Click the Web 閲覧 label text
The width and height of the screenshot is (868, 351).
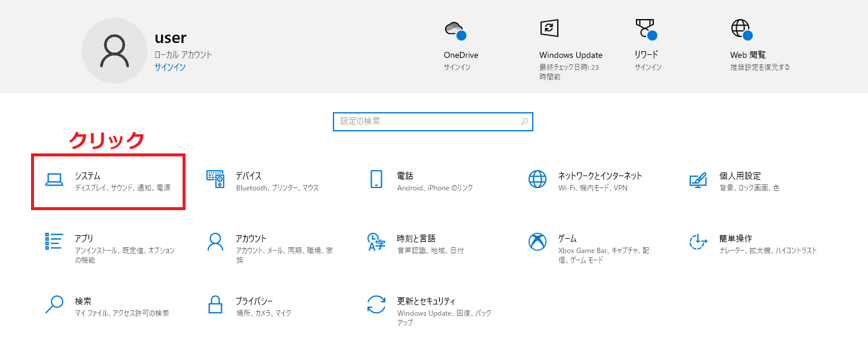click(748, 55)
